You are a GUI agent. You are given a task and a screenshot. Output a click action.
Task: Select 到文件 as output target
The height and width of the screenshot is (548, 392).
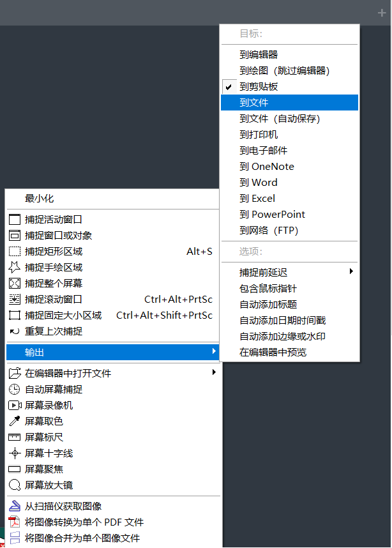click(x=254, y=102)
